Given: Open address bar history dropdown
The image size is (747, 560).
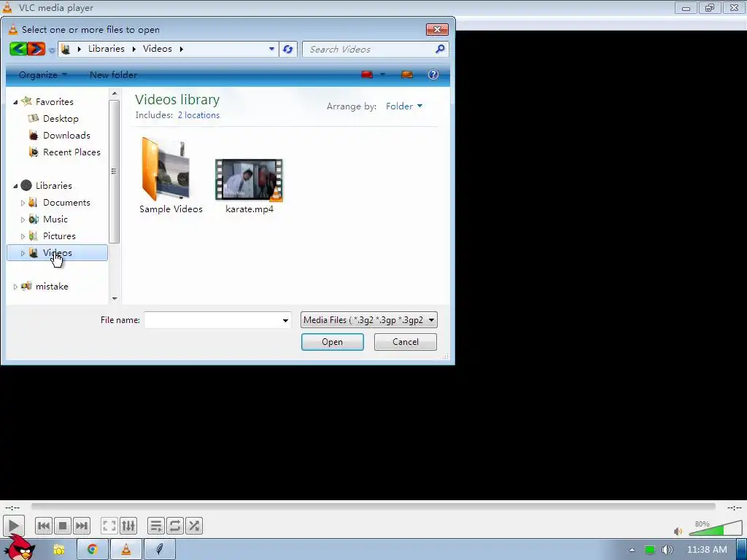Looking at the screenshot, I should [271, 49].
